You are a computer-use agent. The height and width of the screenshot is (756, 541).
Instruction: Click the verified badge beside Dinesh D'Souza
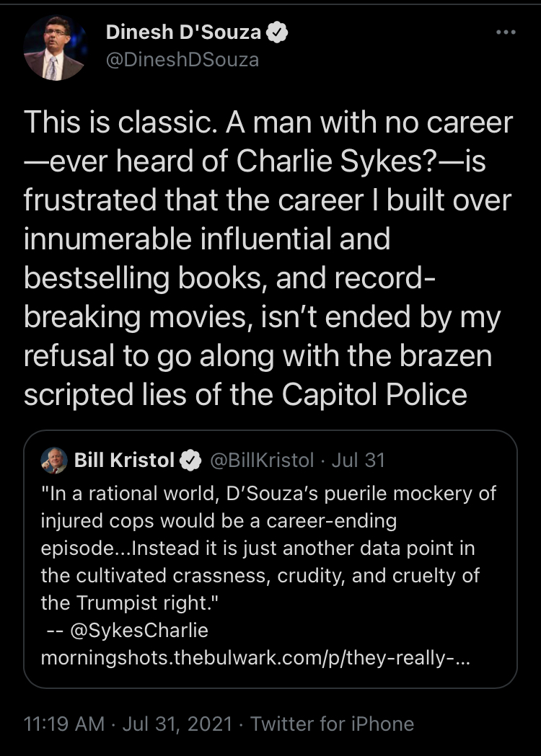click(277, 32)
